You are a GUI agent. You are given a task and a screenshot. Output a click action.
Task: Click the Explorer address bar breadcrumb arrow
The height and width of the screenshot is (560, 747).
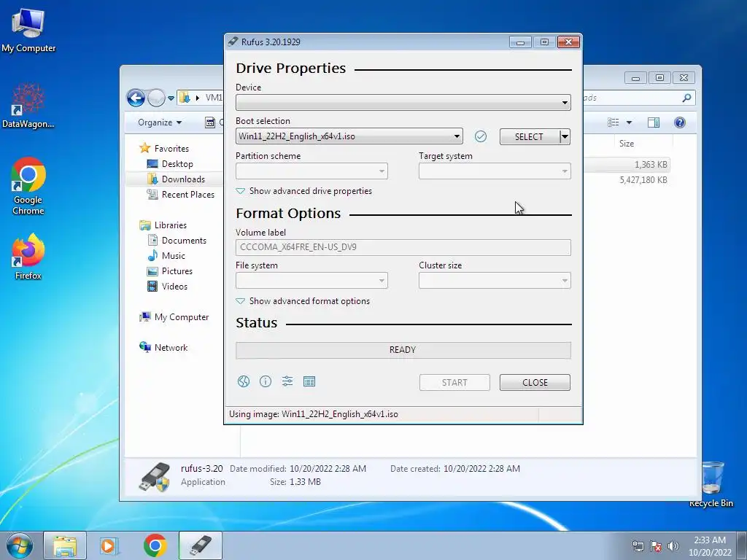pyautogui.click(x=197, y=98)
